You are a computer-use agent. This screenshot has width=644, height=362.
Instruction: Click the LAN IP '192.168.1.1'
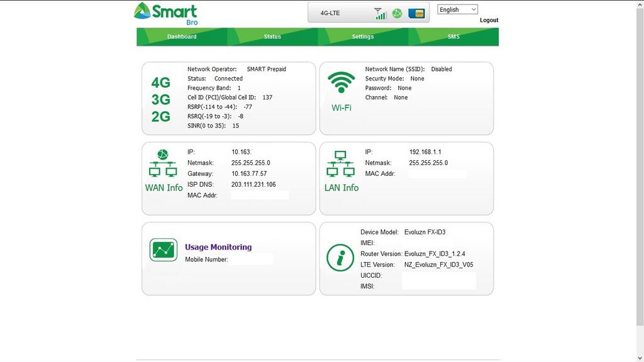click(425, 152)
